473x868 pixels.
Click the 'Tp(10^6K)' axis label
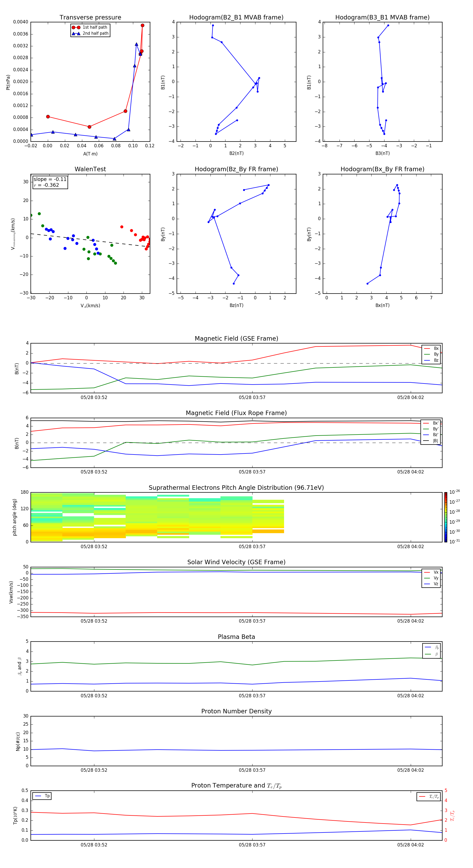15,815
